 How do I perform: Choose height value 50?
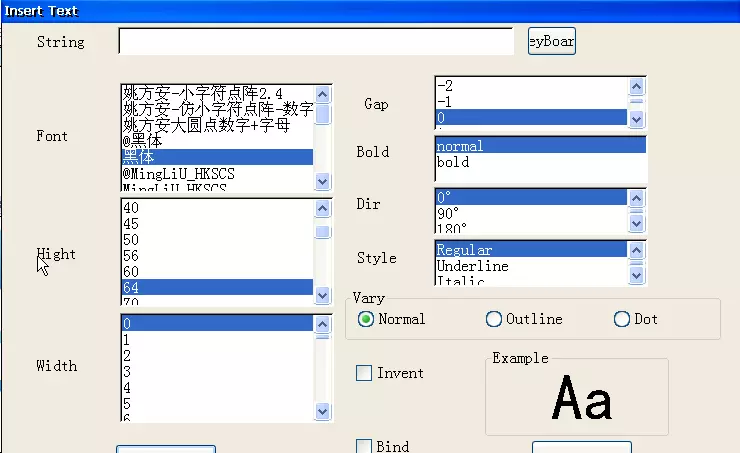[x=217, y=240]
